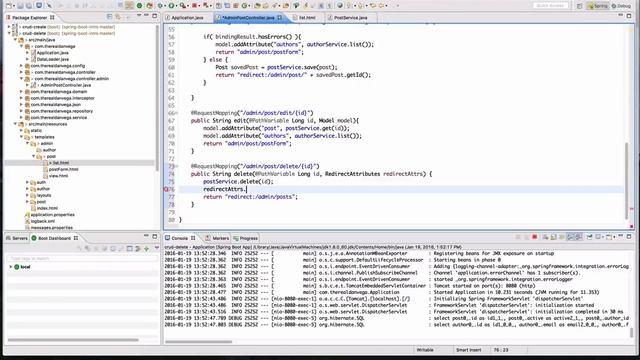Collapse the src/main/java folder

[15, 40]
